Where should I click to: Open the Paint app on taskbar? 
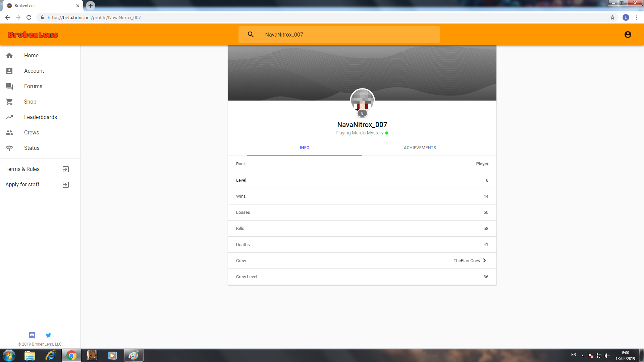pos(133,355)
